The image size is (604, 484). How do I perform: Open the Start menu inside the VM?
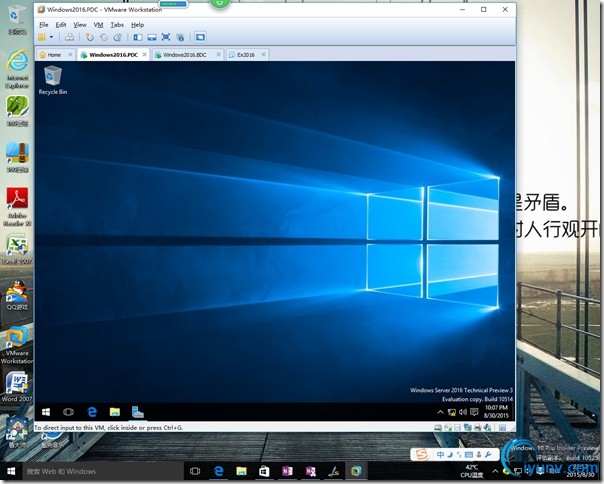(46, 412)
